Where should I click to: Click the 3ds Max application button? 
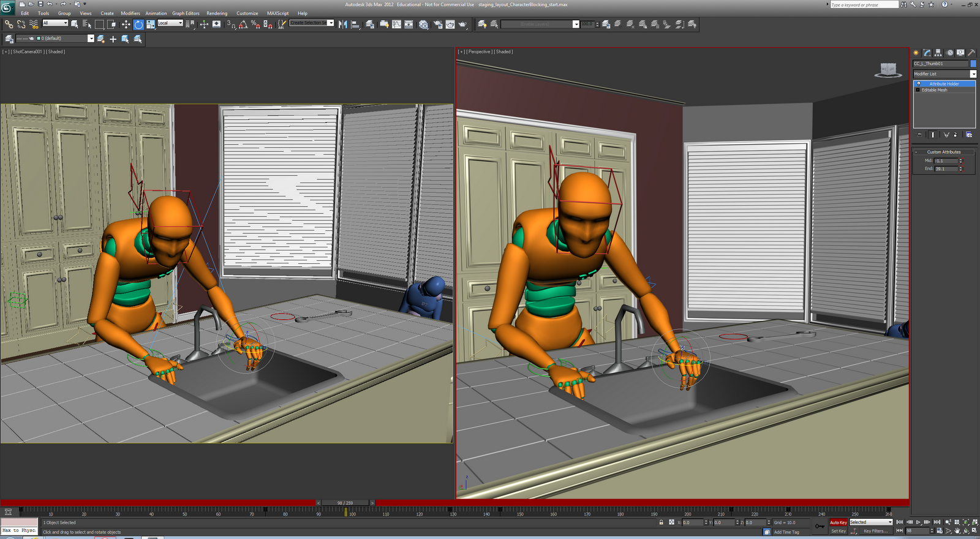(x=7, y=7)
